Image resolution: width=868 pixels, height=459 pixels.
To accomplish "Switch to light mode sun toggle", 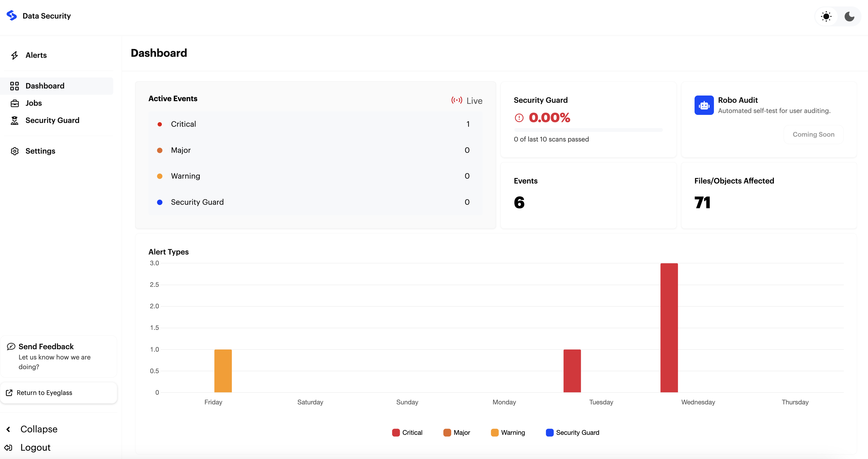I will (x=826, y=16).
